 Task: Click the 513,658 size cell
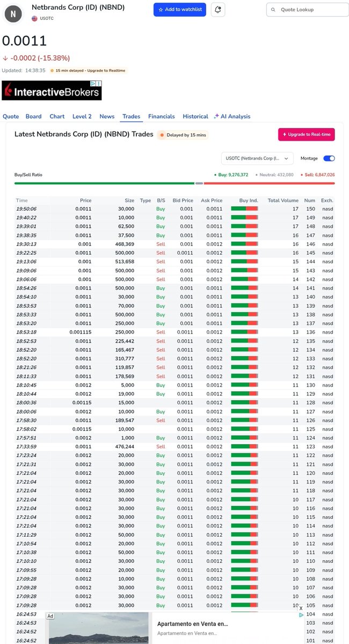pyautogui.click(x=125, y=262)
